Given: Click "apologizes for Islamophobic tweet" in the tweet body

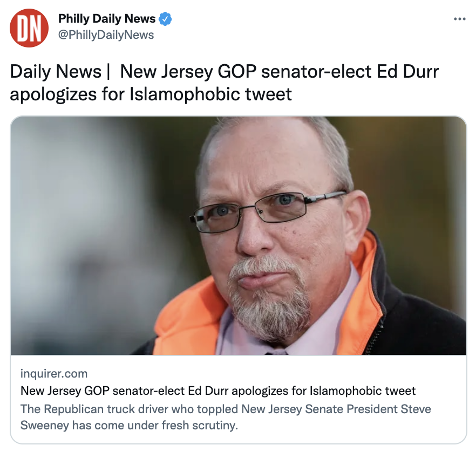Looking at the screenshot, I should (151, 94).
